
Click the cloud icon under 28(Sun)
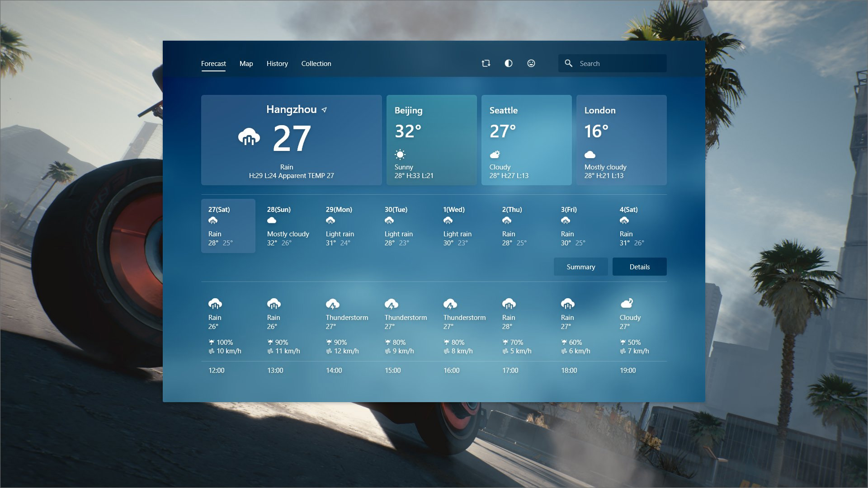[272, 221]
